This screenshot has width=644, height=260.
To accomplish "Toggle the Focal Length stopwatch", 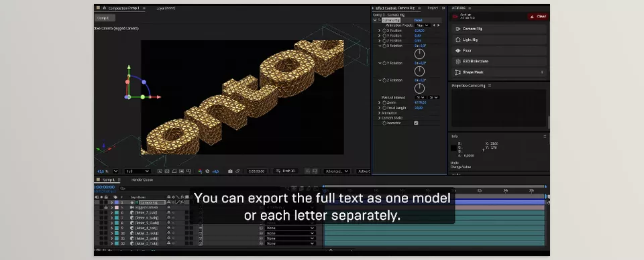I will coord(384,108).
